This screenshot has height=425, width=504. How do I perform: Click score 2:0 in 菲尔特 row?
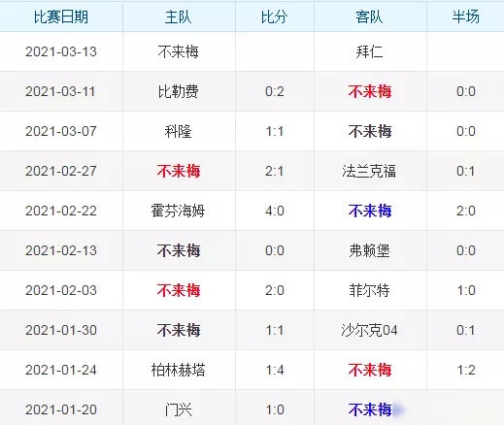[275, 290]
